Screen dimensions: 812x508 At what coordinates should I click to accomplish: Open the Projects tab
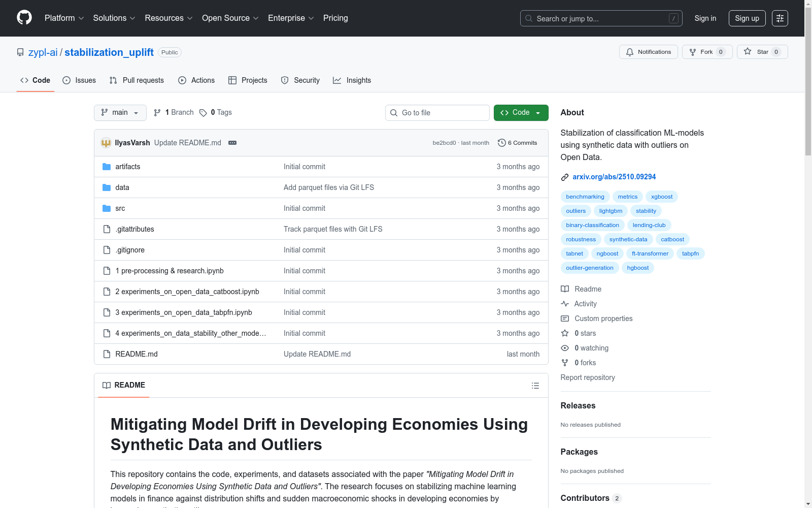click(248, 80)
